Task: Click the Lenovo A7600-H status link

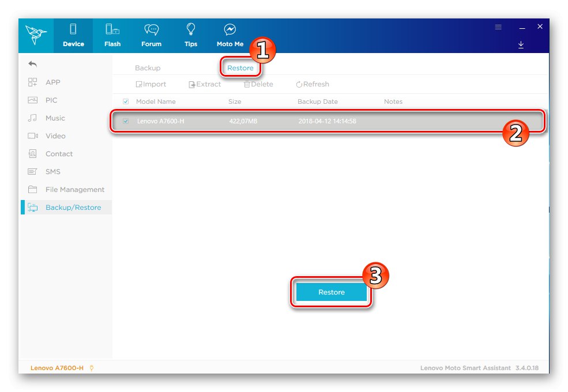Action: (x=57, y=368)
